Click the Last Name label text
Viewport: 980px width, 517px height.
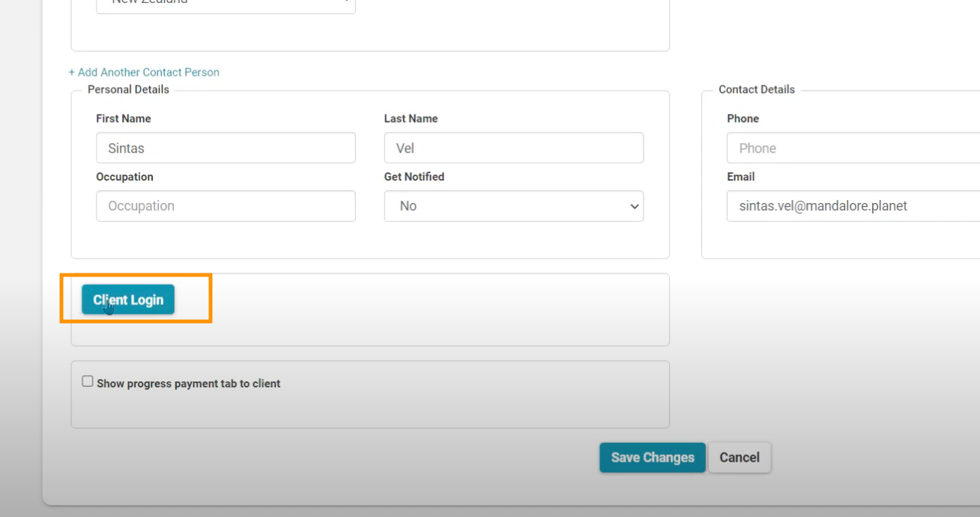point(411,118)
